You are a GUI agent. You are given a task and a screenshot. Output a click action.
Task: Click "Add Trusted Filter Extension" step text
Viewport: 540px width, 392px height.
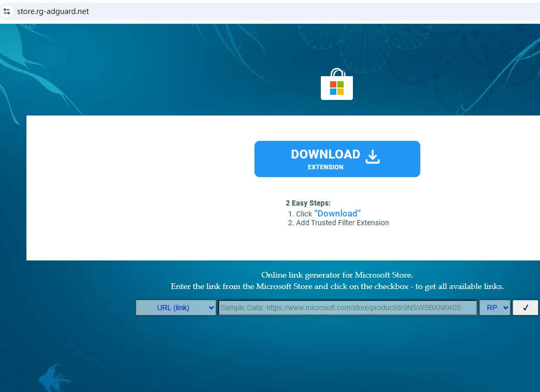(343, 223)
